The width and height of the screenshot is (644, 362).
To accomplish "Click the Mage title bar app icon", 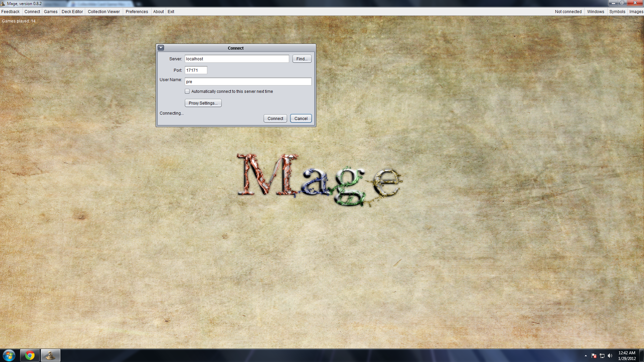I will (x=3, y=4).
